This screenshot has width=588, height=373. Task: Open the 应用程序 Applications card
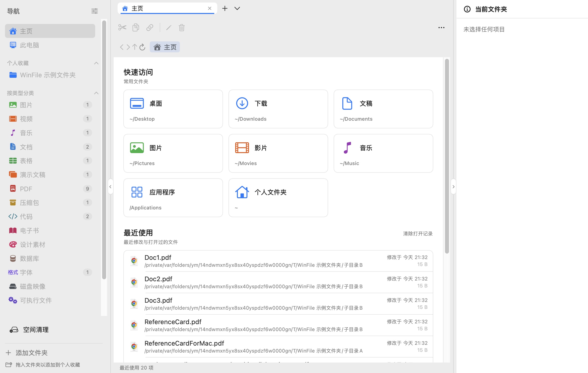(173, 198)
